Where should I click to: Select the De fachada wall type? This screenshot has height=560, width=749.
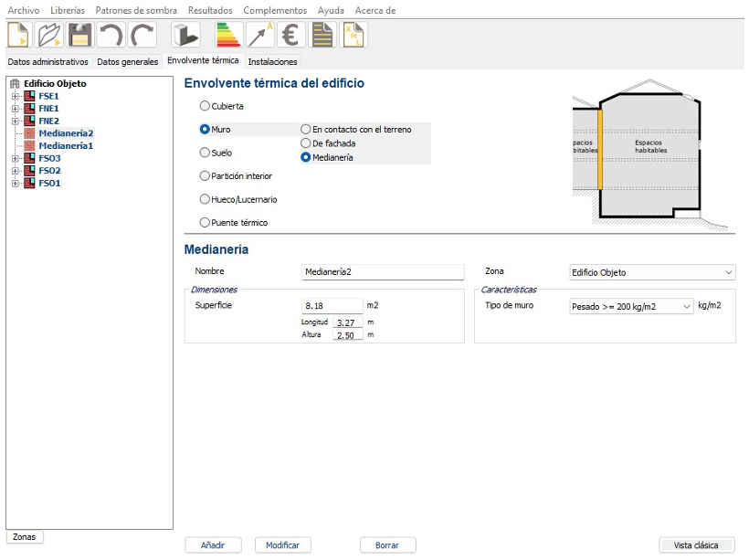(306, 143)
